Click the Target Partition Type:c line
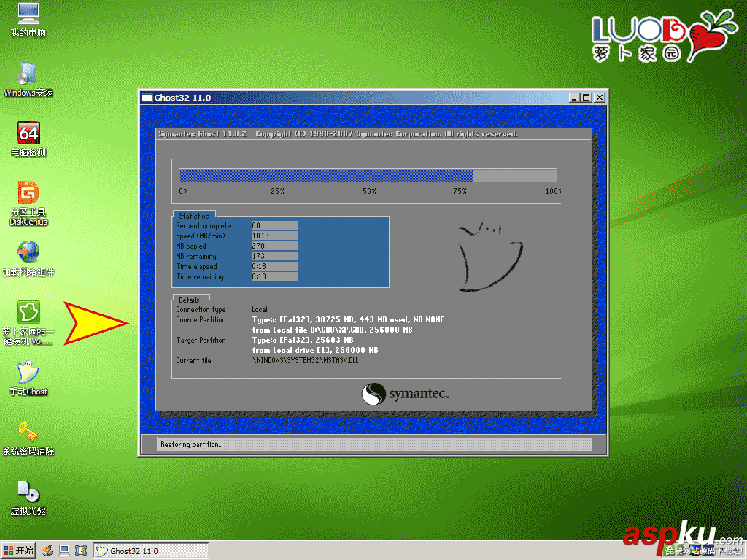This screenshot has height=560, width=747. tap(303, 340)
